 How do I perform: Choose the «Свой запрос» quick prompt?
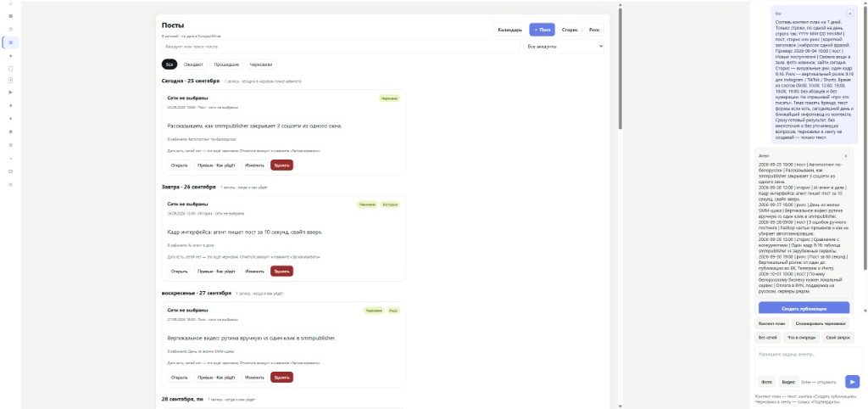[x=838, y=337]
